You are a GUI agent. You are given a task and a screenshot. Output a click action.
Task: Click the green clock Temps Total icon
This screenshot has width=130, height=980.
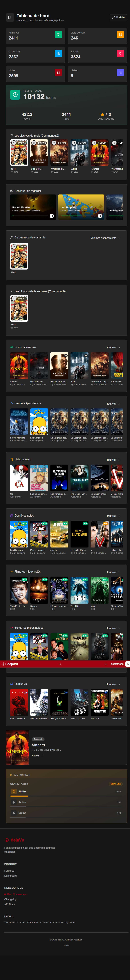point(15,95)
